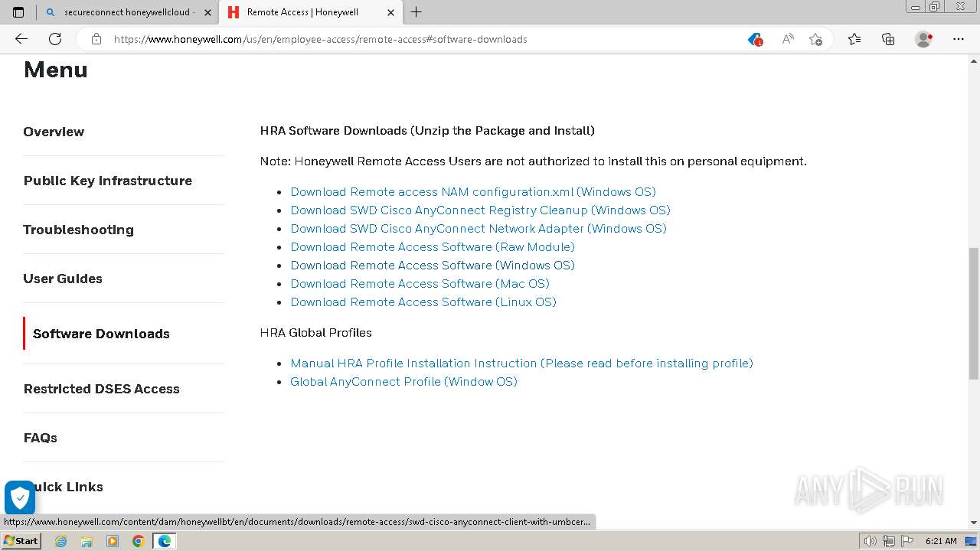Open Restricted DSES Access section
Image resolution: width=980 pixels, height=551 pixels.
101,389
